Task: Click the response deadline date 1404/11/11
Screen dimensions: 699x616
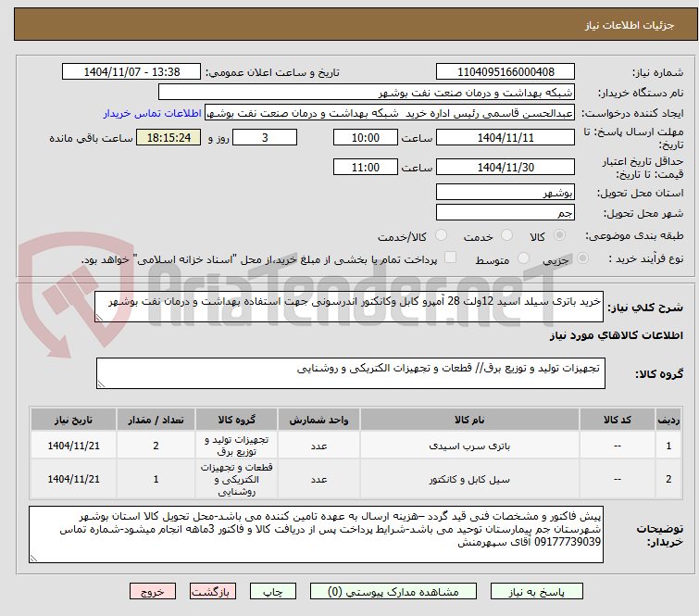Action: [x=506, y=137]
